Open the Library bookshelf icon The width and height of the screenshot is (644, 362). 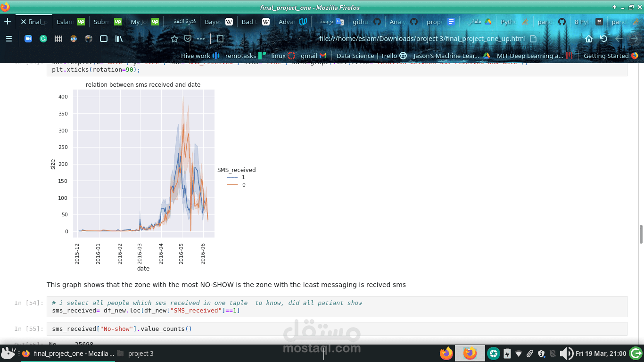tap(119, 39)
